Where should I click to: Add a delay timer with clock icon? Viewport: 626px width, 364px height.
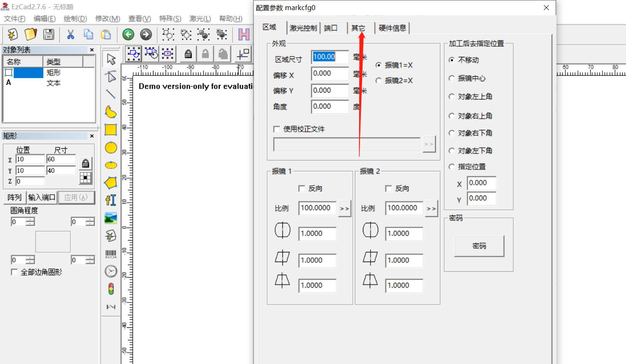(x=111, y=271)
